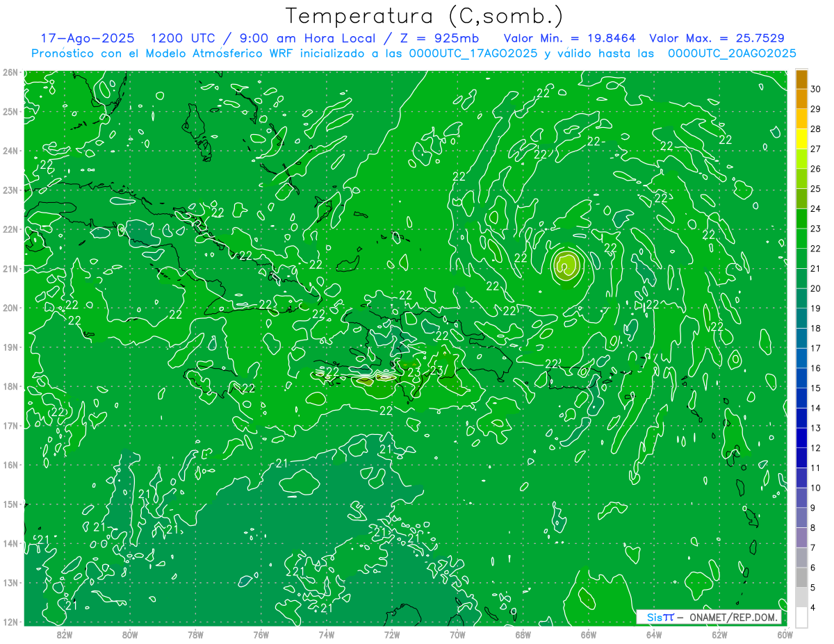Click the white color bar segment below 4

(x=801, y=618)
